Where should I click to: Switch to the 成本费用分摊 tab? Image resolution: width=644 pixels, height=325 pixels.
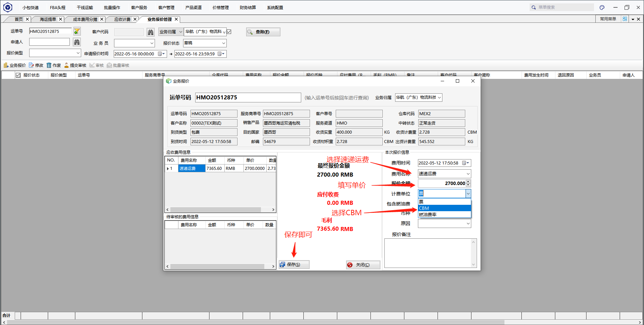[x=85, y=19]
